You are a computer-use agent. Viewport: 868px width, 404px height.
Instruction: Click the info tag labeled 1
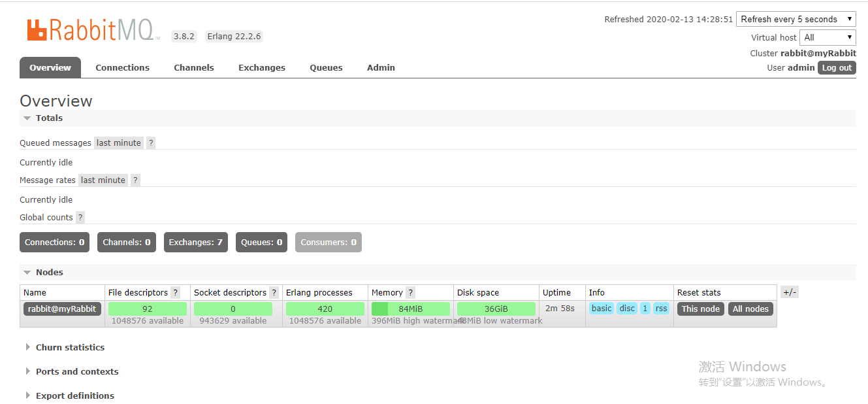pyautogui.click(x=645, y=309)
